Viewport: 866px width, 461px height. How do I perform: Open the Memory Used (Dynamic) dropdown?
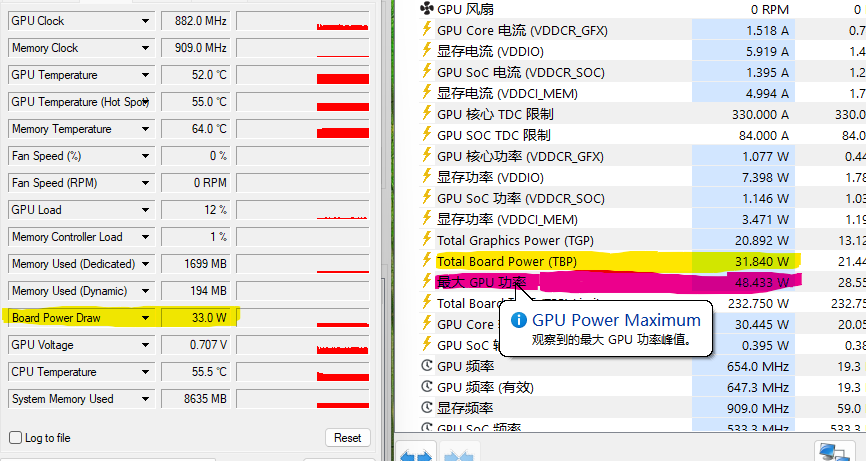tap(145, 291)
